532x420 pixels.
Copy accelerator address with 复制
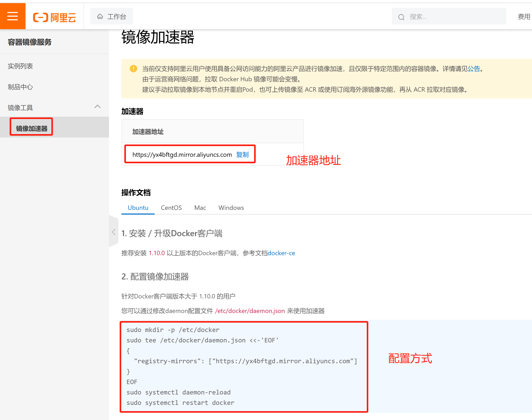(x=242, y=155)
